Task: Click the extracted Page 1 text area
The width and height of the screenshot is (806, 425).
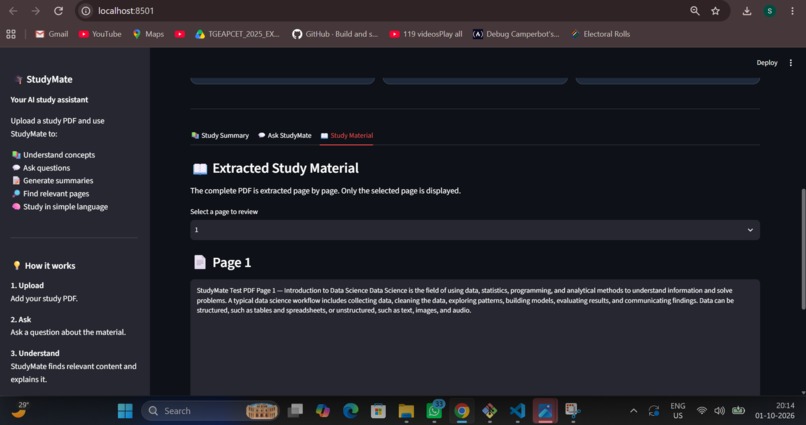Action: coord(475,337)
